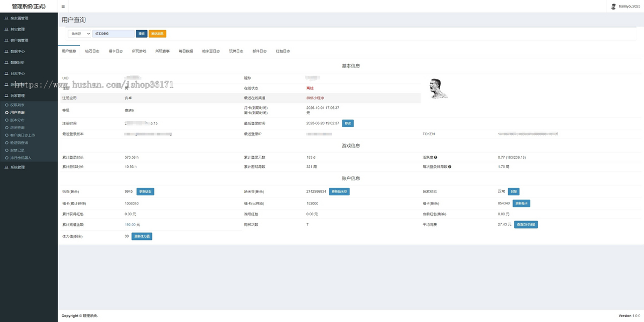
Task: Click the circle icon beside 权限列表
Action: coord(6,105)
